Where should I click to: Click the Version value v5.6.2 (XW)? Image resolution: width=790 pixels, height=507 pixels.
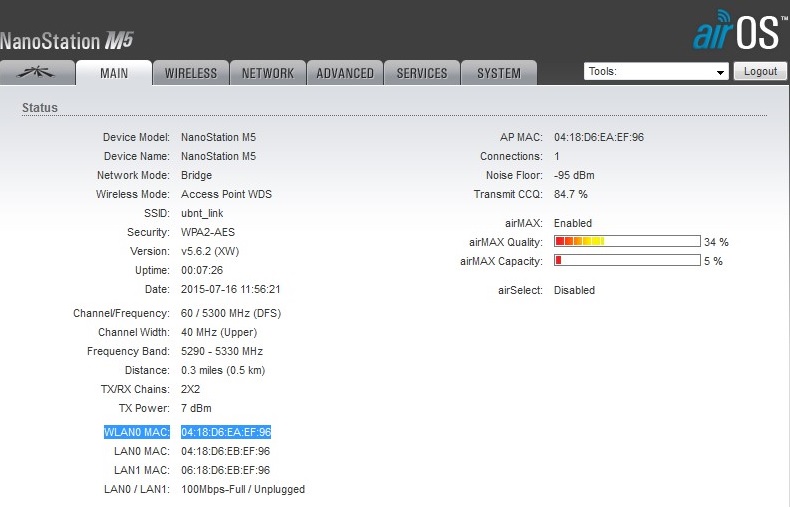click(210, 251)
